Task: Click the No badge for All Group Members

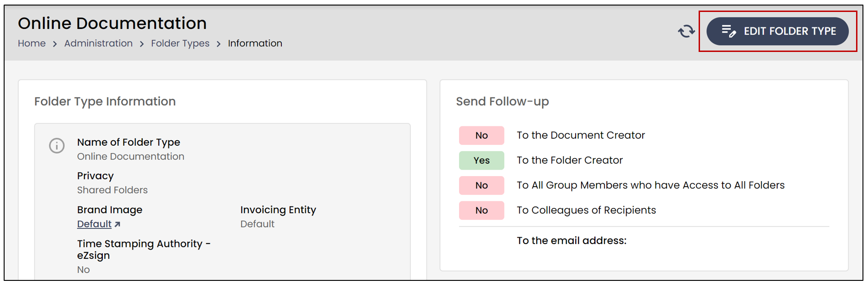Action: point(482,185)
